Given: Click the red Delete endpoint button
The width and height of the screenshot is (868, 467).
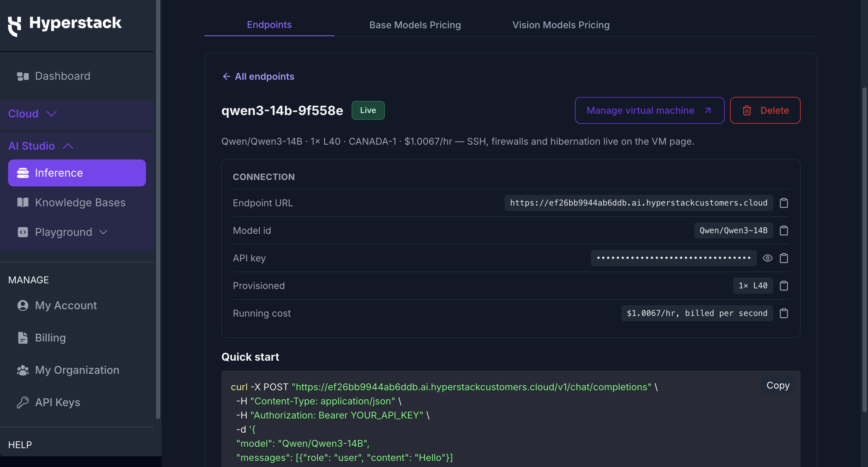Looking at the screenshot, I should pos(765,111).
